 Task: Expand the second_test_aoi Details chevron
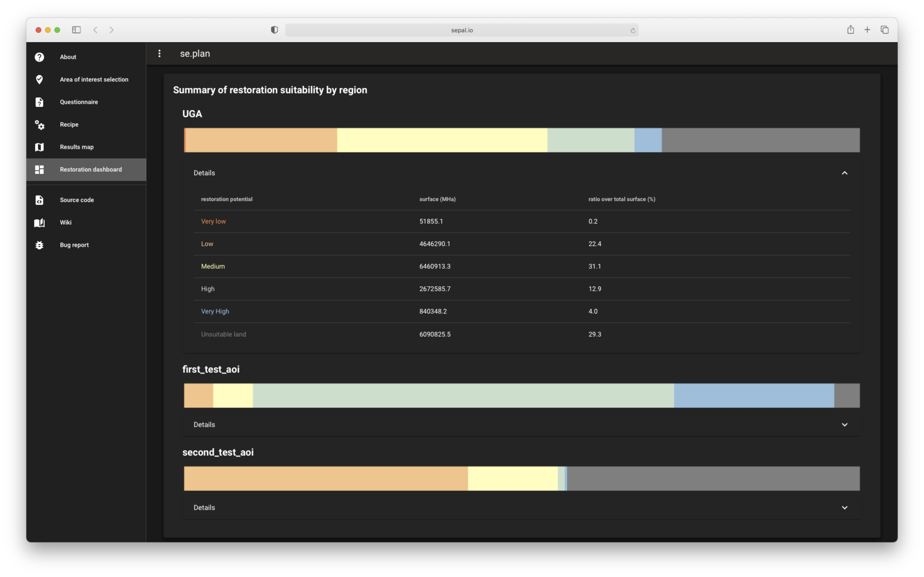[x=844, y=508]
